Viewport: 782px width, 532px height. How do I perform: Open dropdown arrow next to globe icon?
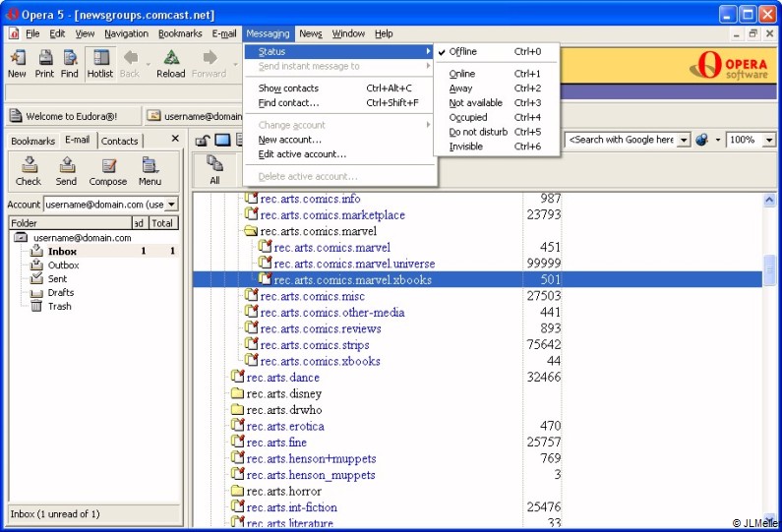(718, 140)
